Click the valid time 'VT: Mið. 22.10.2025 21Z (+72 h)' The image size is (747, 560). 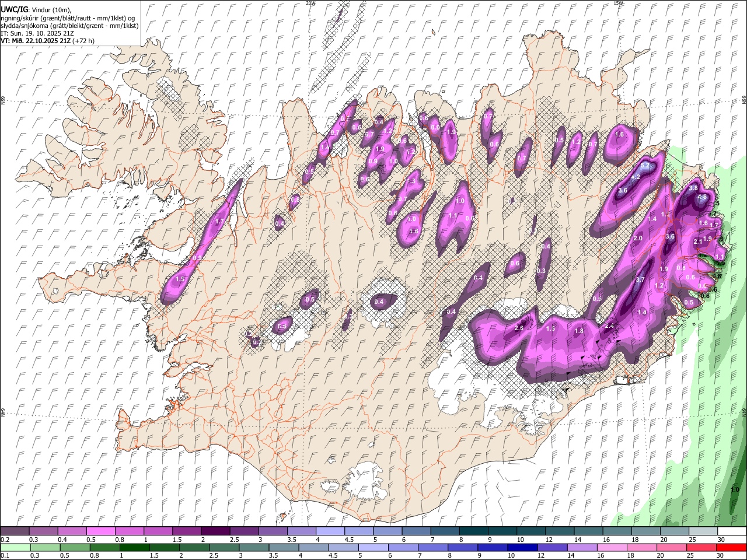click(48, 41)
